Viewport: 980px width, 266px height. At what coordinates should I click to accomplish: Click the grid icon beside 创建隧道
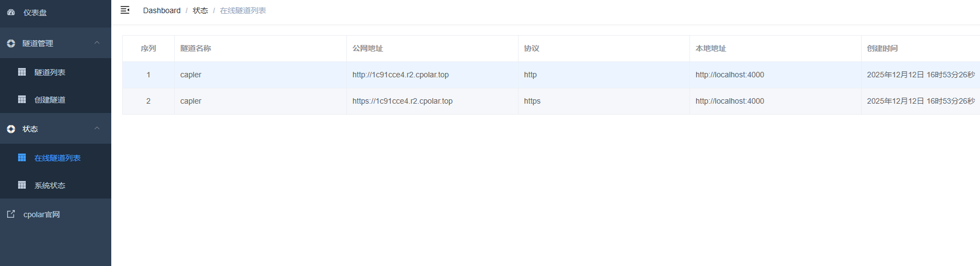[22, 99]
